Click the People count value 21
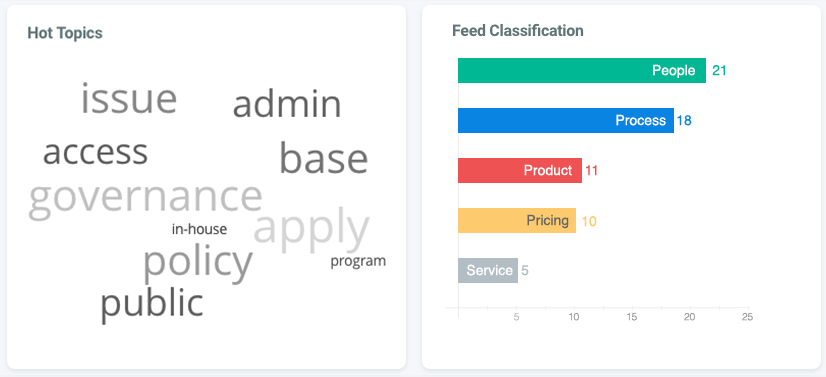Viewport: 826px width, 377px height. [719, 71]
